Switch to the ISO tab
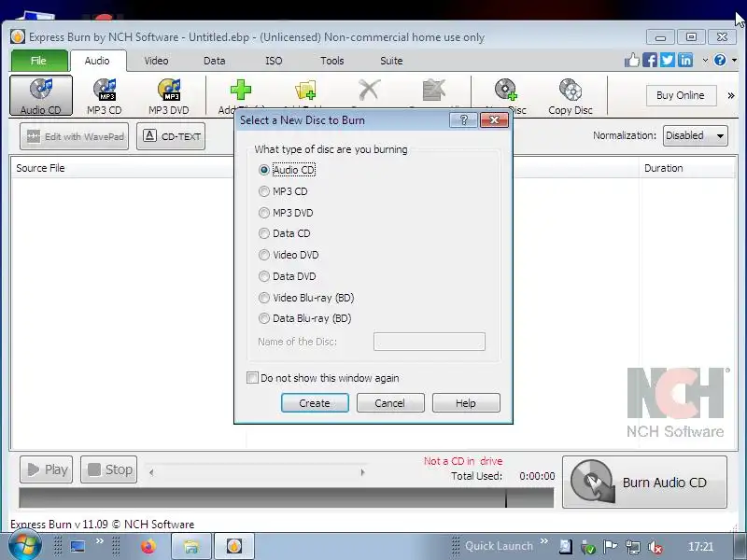Screen dimensions: 747x560 pos(274,61)
